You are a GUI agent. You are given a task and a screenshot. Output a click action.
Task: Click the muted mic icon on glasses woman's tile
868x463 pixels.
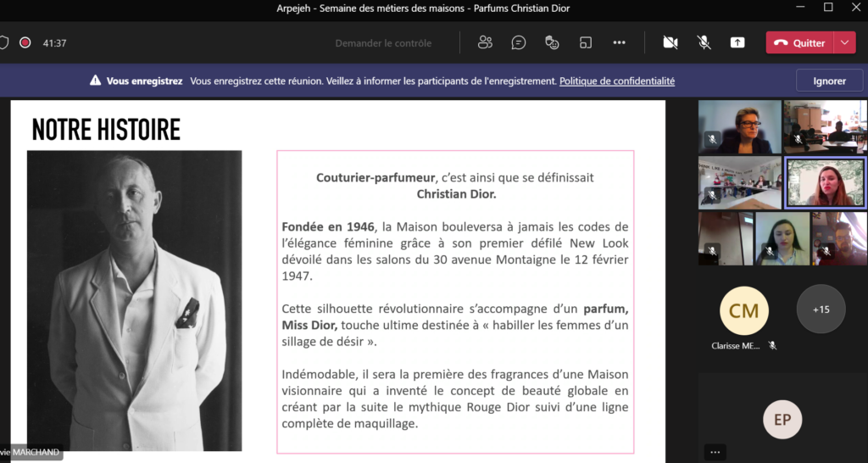[712, 139]
